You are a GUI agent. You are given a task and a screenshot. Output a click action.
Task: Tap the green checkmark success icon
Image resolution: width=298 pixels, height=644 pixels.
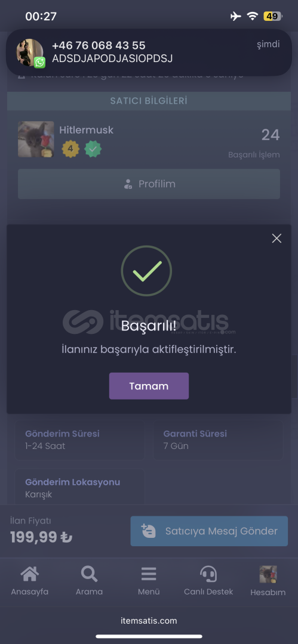tap(146, 271)
